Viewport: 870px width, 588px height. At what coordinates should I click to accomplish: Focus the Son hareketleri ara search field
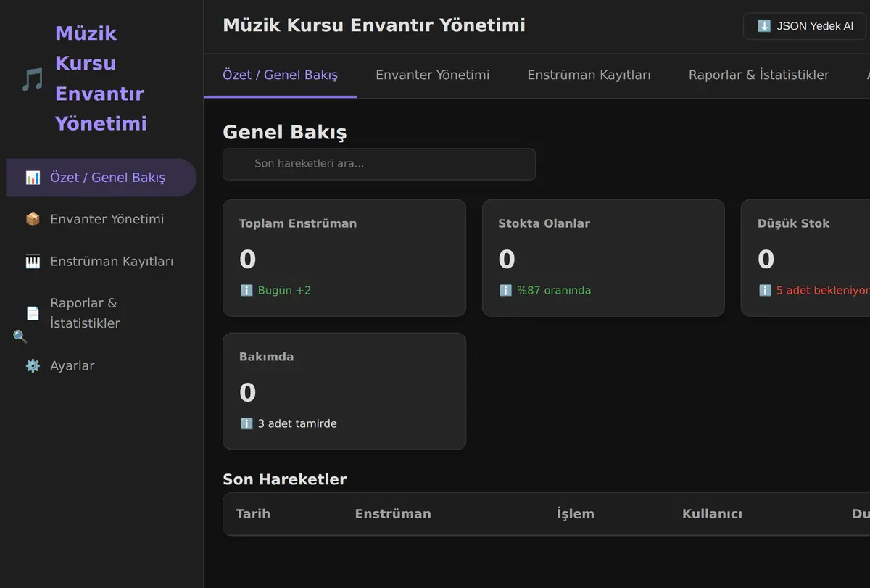(x=379, y=164)
